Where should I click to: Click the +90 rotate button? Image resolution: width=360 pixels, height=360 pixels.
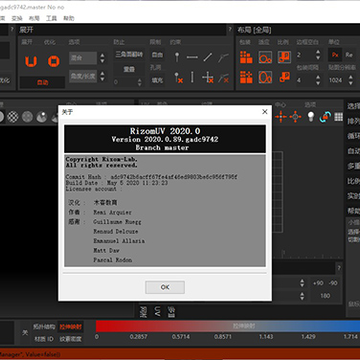(318, 283)
